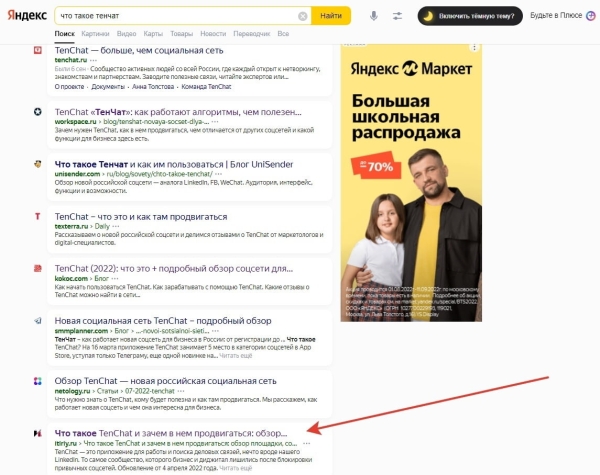This screenshot has height=475, width=600.
Task: Click the Документы sitelink
Action: 108,87
